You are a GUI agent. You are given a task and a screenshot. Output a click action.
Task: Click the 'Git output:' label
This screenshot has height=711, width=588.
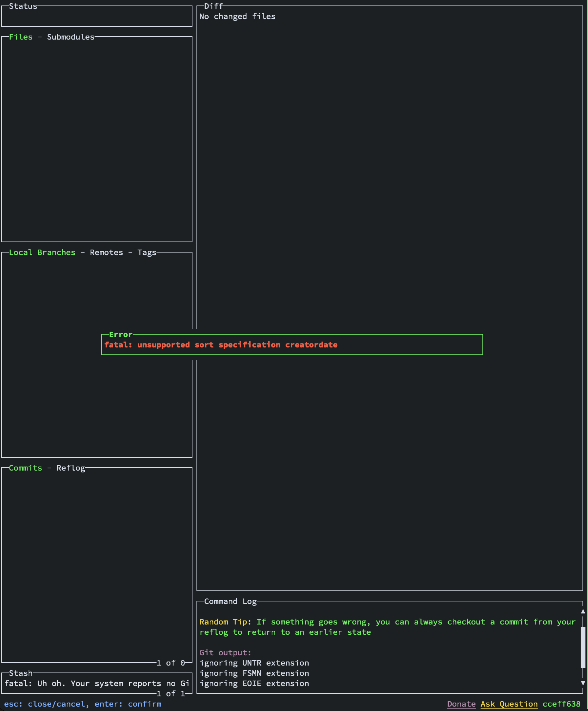(x=225, y=653)
